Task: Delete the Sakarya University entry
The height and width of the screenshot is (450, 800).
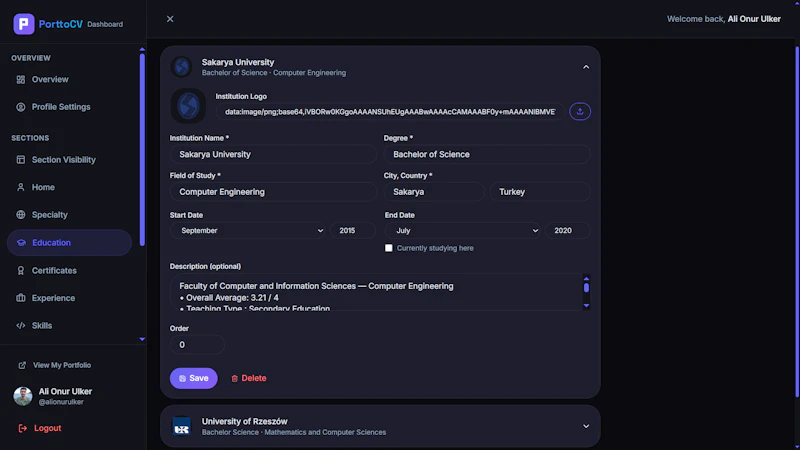Action: (x=248, y=378)
